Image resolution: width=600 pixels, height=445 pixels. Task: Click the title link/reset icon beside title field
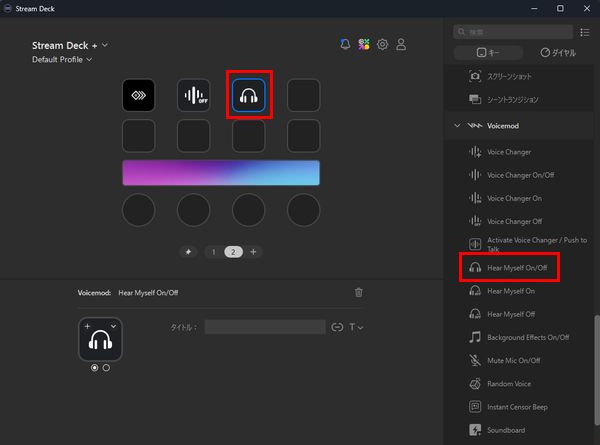[337, 327]
